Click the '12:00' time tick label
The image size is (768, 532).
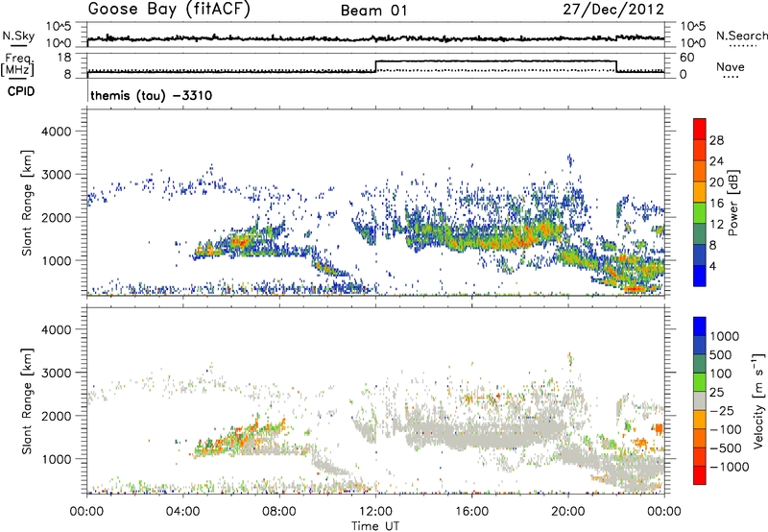[375, 512]
